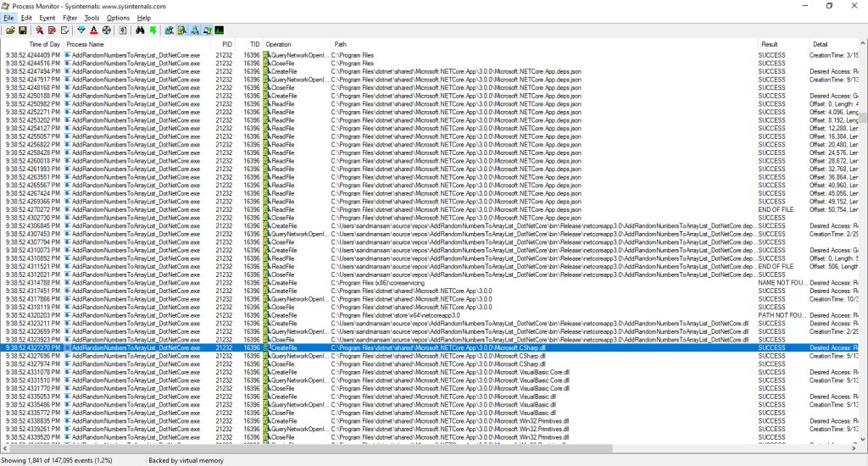Toggle Autoscroll in the toolbar
The width and height of the screenshot is (868, 466).
click(52, 31)
